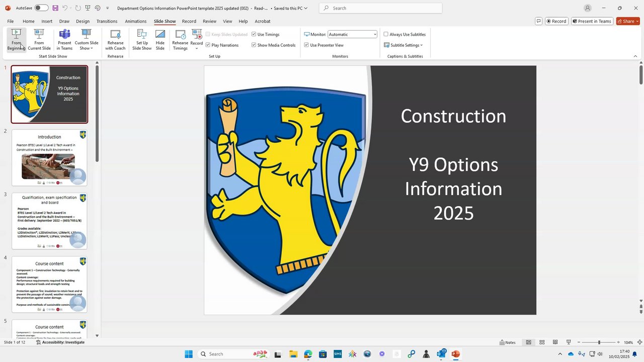Image resolution: width=644 pixels, height=362 pixels.
Task: Open SIMS app from the taskbar
Action: coord(338,354)
